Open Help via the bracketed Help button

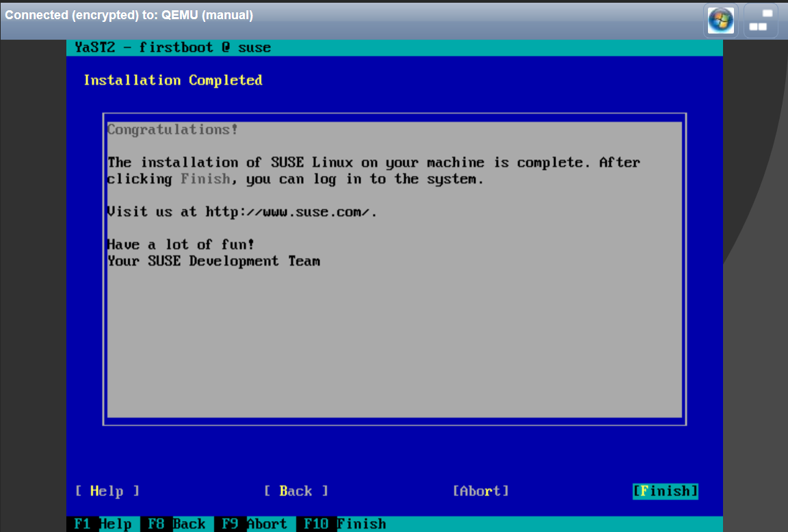[x=107, y=491]
